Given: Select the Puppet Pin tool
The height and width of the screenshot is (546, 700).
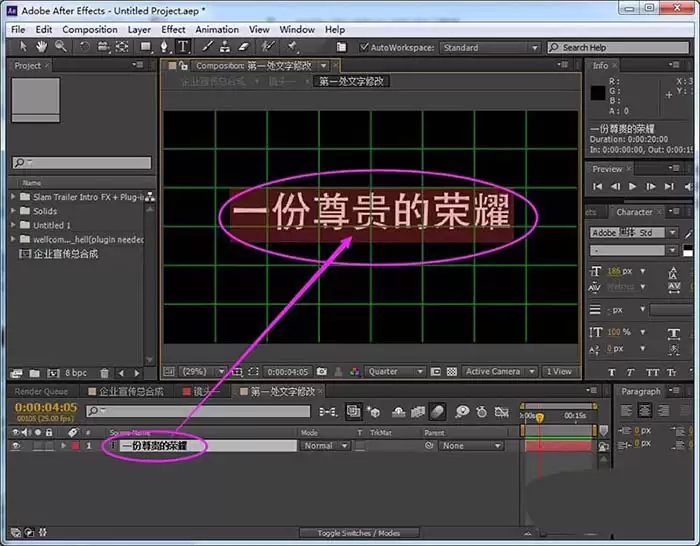Looking at the screenshot, I should [x=292, y=46].
